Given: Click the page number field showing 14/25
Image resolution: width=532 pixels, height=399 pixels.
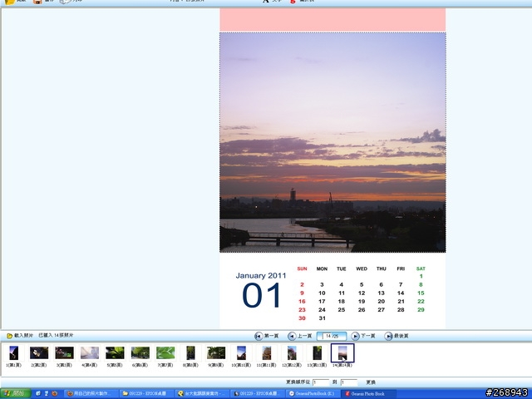Looking at the screenshot, I should (x=332, y=336).
